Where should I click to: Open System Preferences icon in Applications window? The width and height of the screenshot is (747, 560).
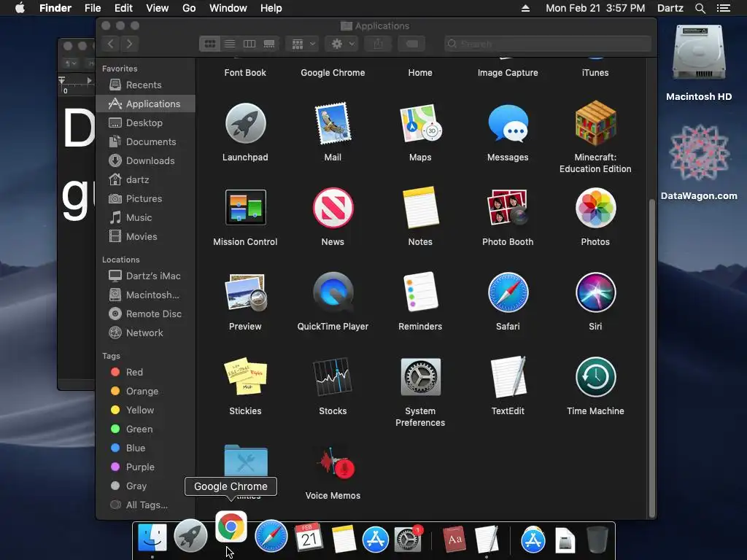(x=420, y=377)
